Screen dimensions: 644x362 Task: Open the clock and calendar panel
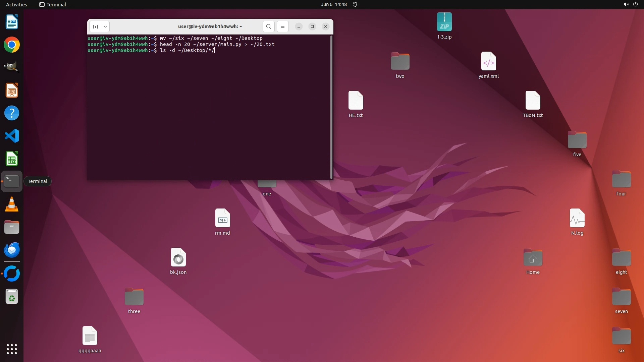coord(333,4)
